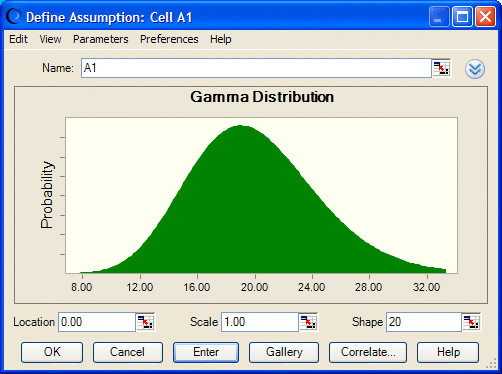Open the Preferences menu
The width and height of the screenshot is (502, 374).
(x=169, y=39)
